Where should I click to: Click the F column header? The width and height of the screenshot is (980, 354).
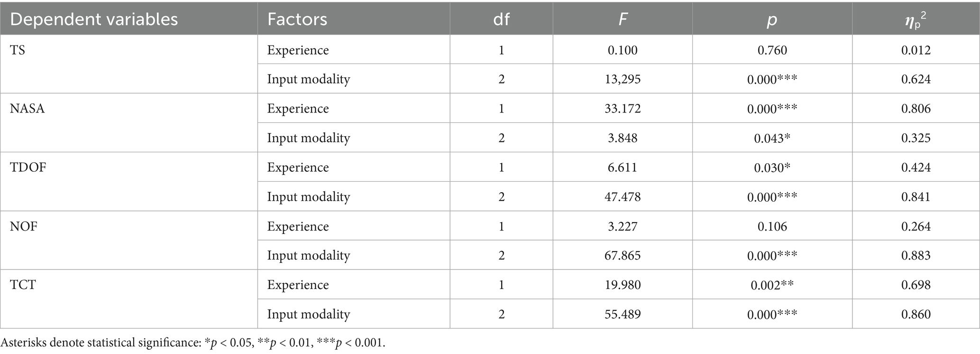pyautogui.click(x=623, y=19)
